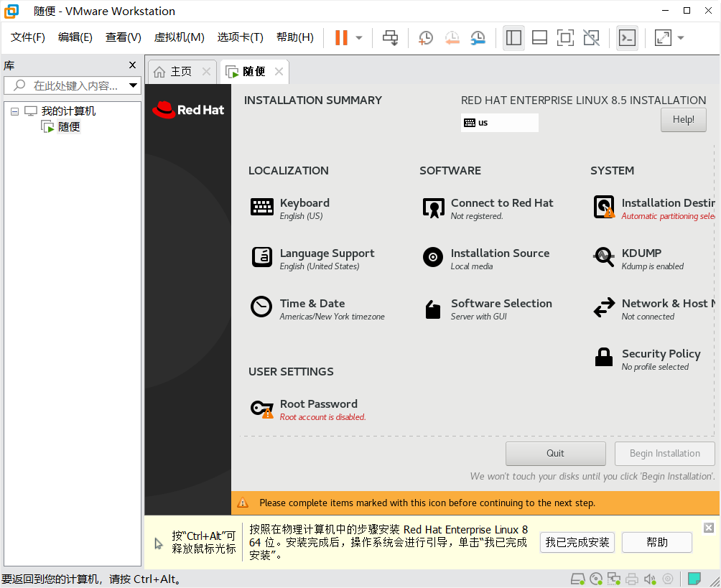
Task: Close the 随便 VM tab
Action: 279,72
